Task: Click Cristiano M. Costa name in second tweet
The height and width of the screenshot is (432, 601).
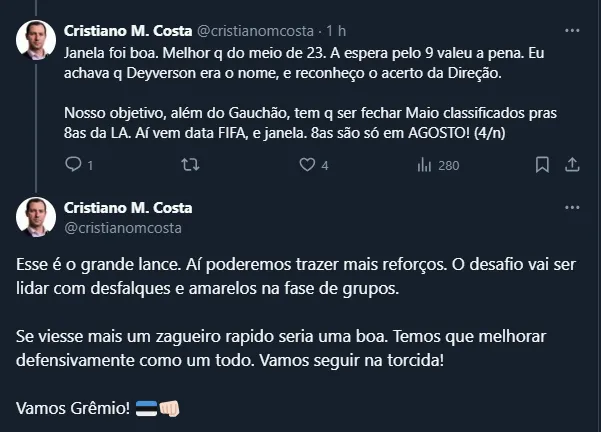Action: pos(128,208)
